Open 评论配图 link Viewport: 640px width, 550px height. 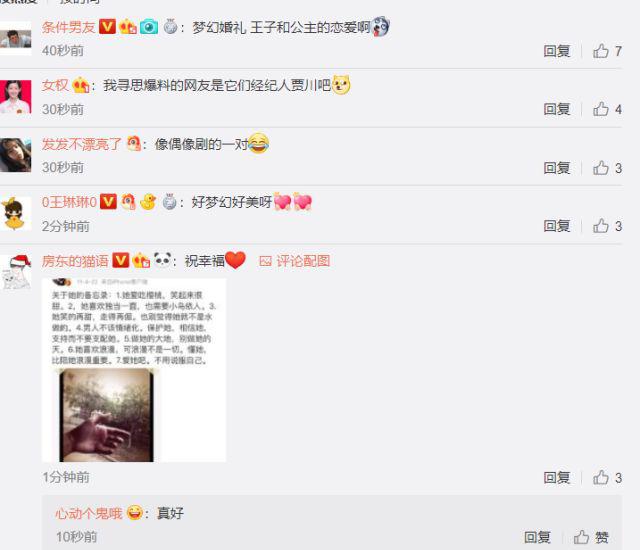point(295,261)
